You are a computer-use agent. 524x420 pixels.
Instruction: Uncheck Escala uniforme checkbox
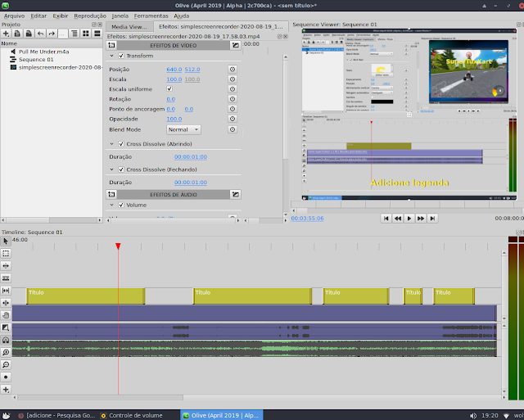click(169, 89)
